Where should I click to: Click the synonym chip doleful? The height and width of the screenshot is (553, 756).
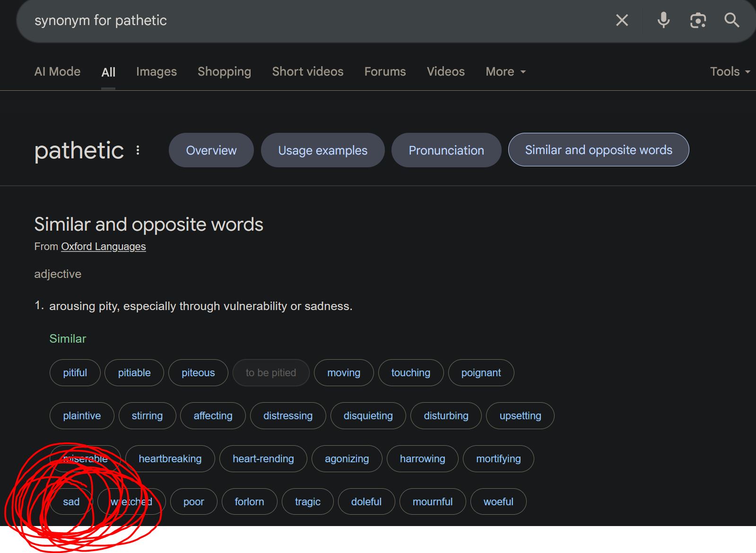(366, 501)
